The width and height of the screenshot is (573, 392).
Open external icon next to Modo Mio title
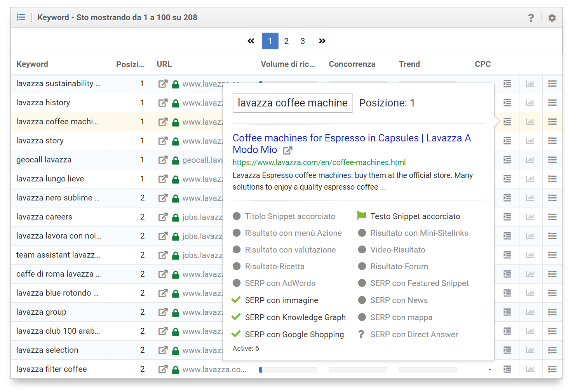(287, 150)
